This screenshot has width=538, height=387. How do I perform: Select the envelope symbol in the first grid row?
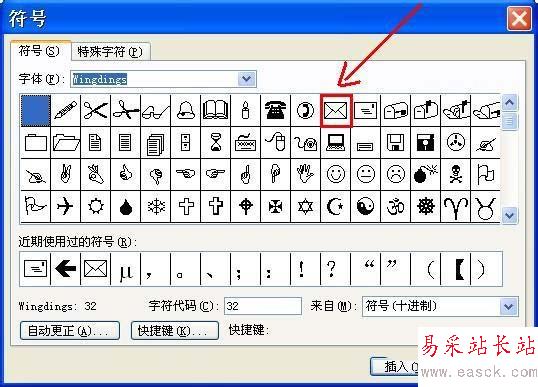[336, 110]
